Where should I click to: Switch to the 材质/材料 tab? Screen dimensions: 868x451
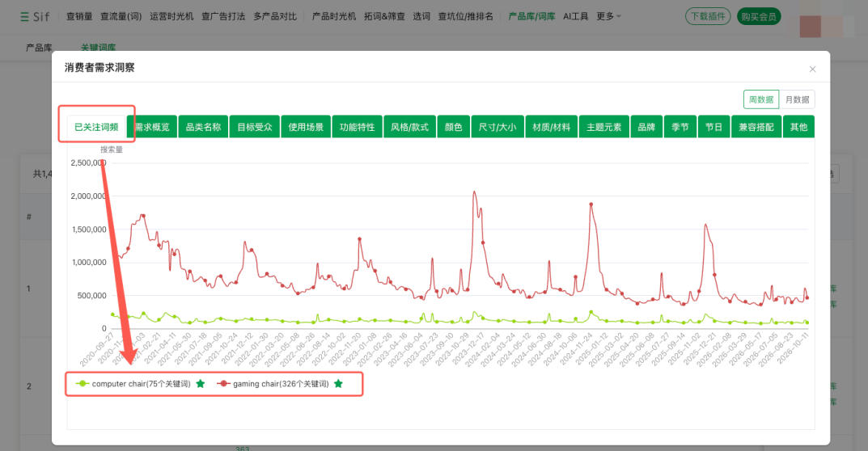tap(552, 127)
